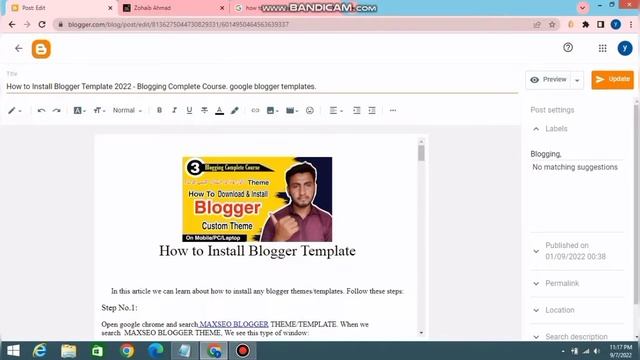This screenshot has width=640, height=360.
Task: Open the MAXSEO BLOGGER link
Action: [x=233, y=324]
